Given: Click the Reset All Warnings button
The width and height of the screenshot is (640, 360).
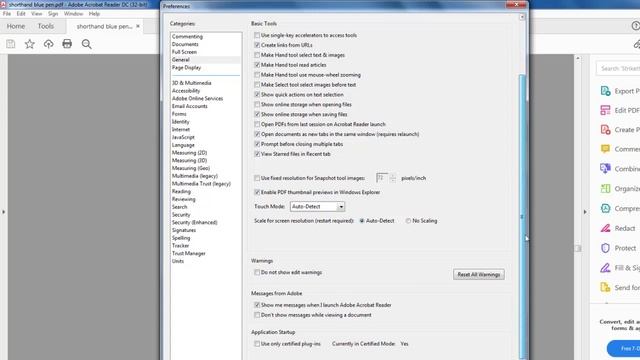Looking at the screenshot, I should 479,275.
